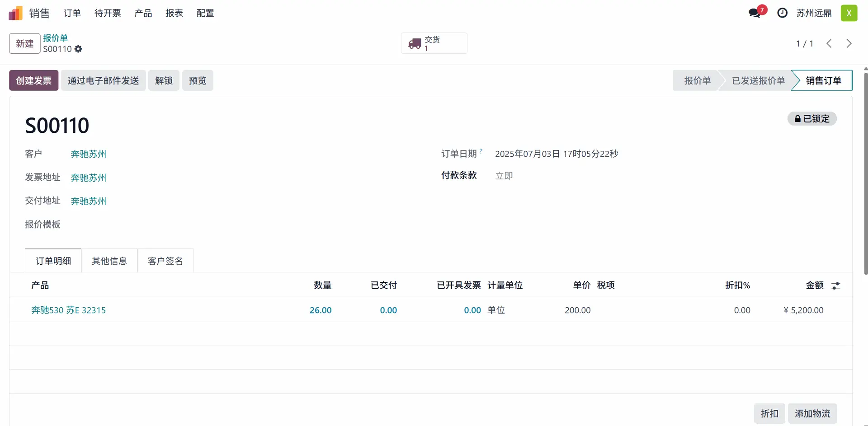Click the 预览 button
Viewport: 868px width, 426px height.
point(198,80)
